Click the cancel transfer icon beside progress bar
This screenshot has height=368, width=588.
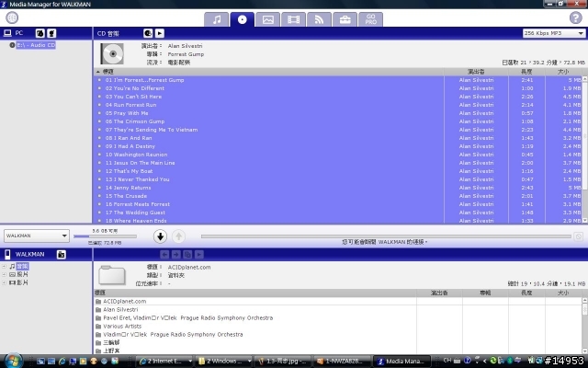[579, 236]
